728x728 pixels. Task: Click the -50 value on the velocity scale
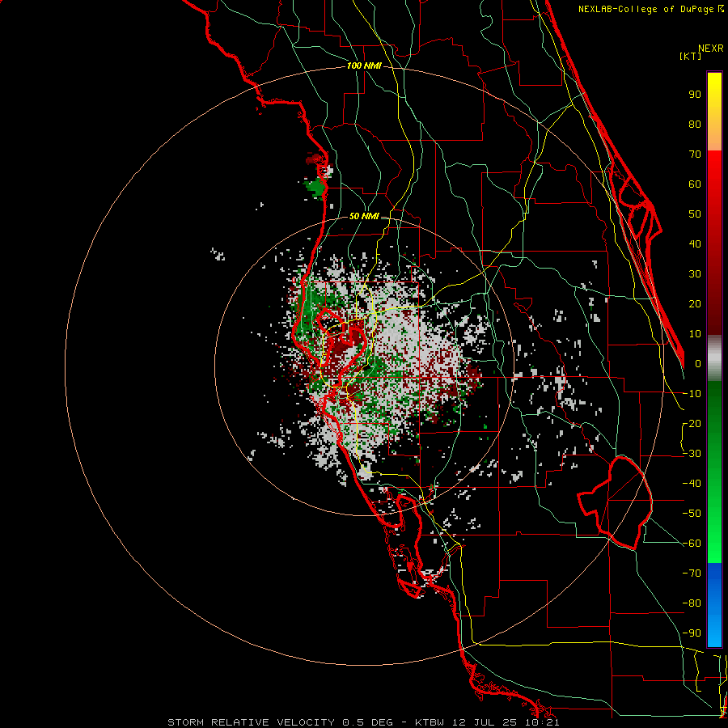[x=692, y=514]
